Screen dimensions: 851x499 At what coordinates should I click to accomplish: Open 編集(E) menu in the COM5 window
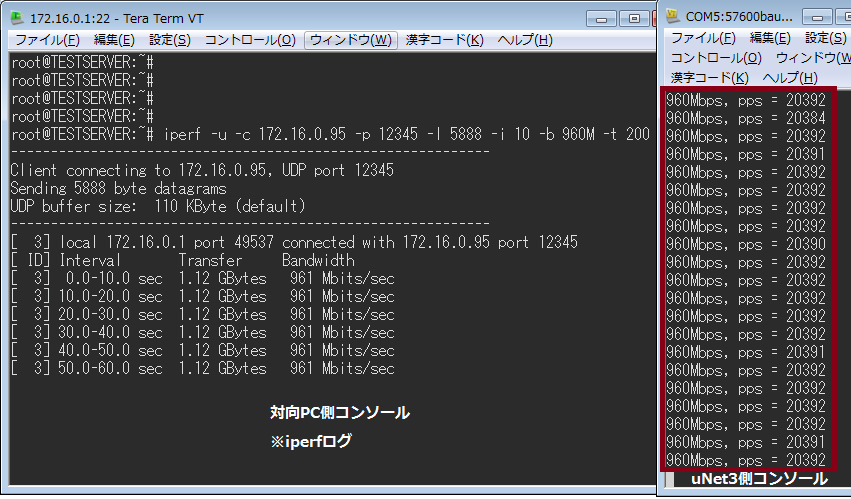[769, 38]
